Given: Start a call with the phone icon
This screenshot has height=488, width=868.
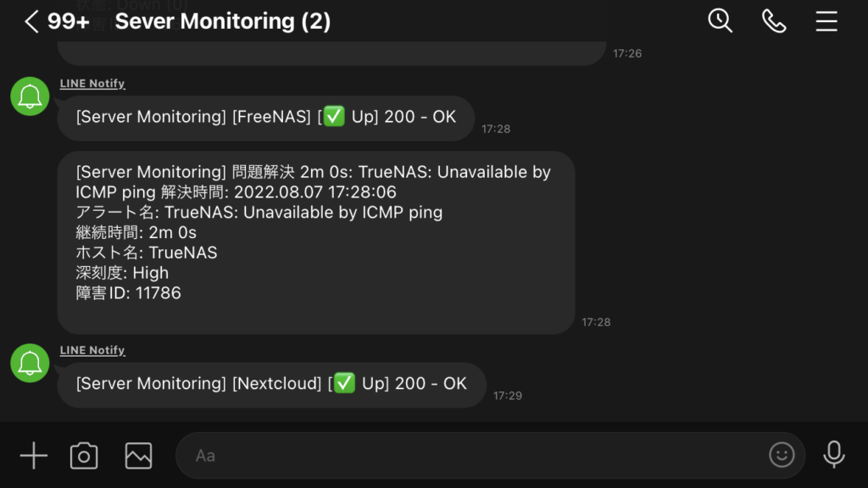Looking at the screenshot, I should [773, 21].
